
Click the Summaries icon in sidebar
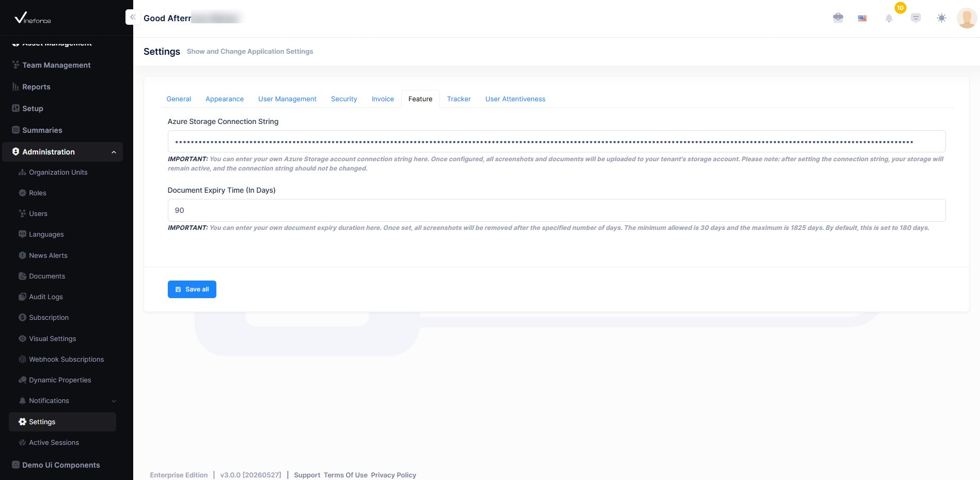(15, 130)
